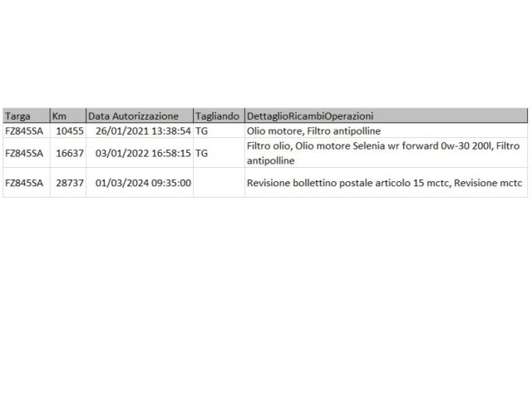This screenshot has height=398, width=532.
Task: Click the Km column header
Action: [x=68, y=116]
